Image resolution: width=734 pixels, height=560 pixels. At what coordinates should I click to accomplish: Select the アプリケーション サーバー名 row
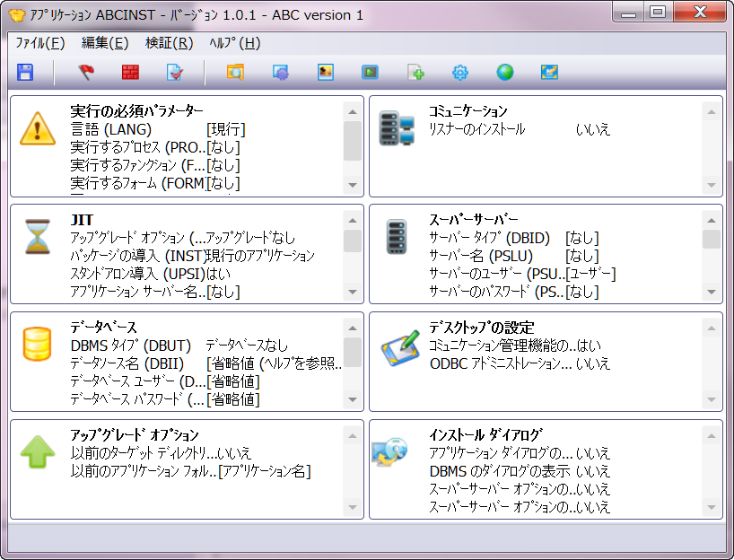point(155,292)
